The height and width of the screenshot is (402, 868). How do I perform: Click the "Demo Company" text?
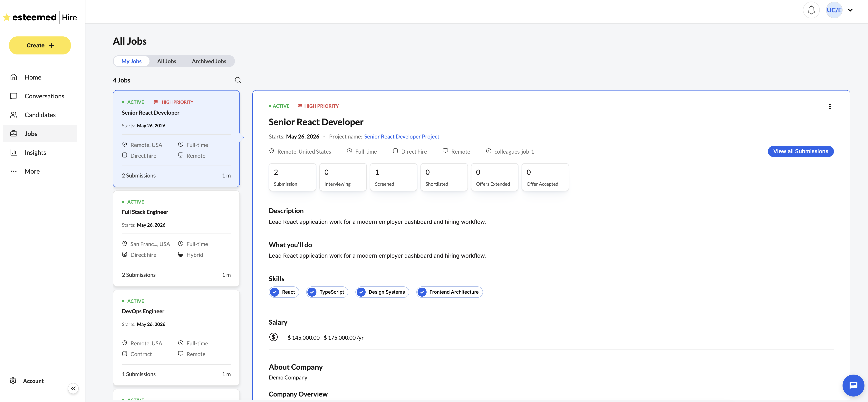tap(288, 378)
